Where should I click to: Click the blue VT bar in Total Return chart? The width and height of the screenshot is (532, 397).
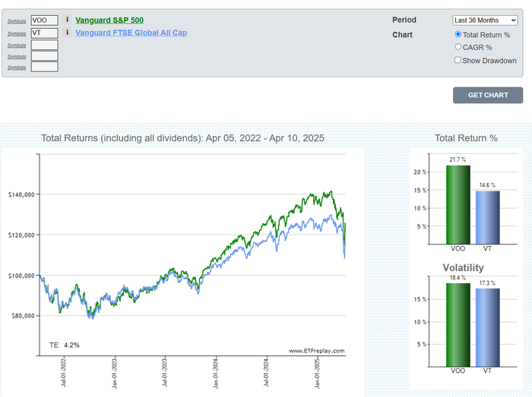488,217
